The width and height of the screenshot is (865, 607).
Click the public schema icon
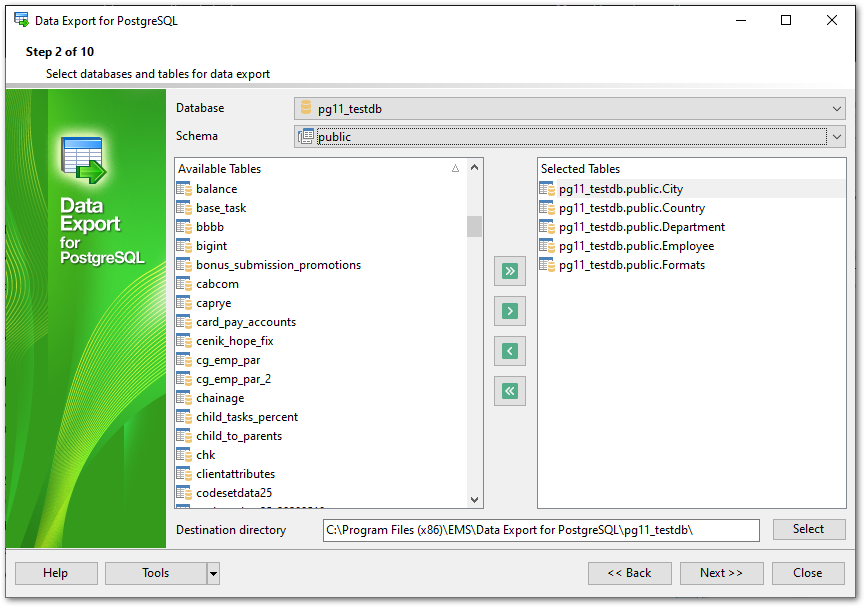tap(306, 136)
